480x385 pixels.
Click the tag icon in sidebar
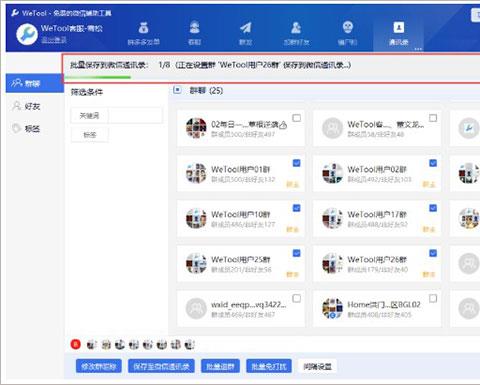coord(16,128)
